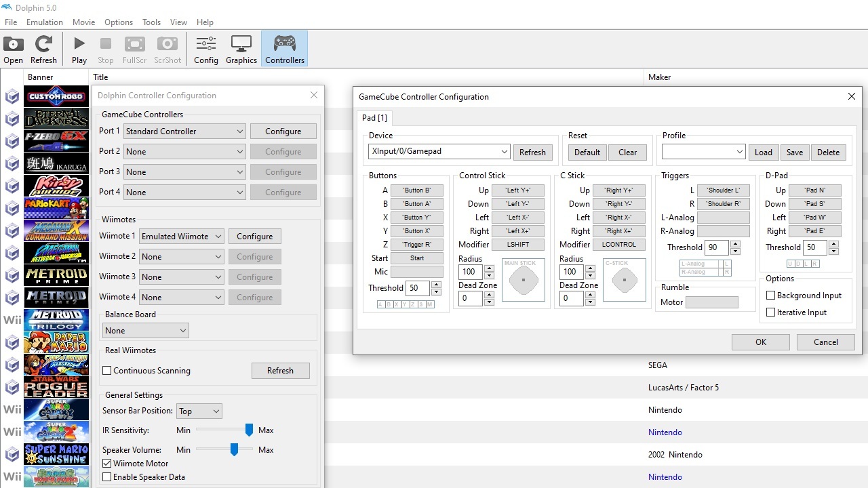Select the Metroid Prime Trilogy banner
Screen dimensions: 868x488
56,320
